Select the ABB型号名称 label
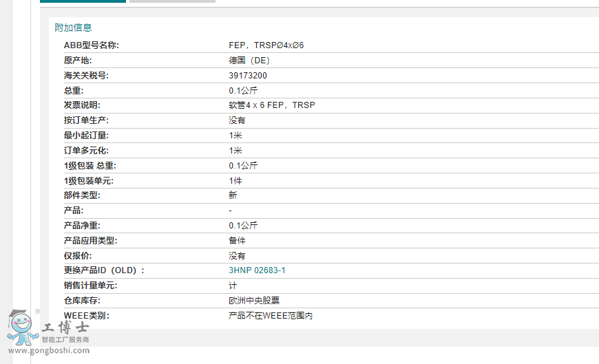The image size is (599, 364). 92,45
